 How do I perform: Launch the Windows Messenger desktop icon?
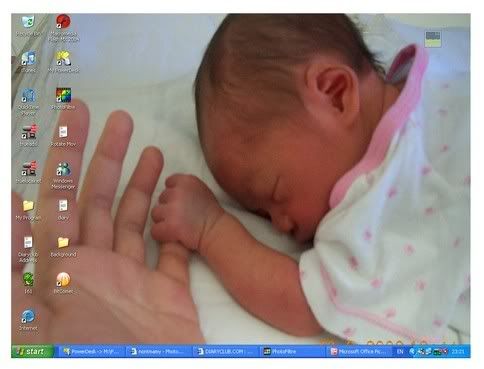click(x=63, y=169)
